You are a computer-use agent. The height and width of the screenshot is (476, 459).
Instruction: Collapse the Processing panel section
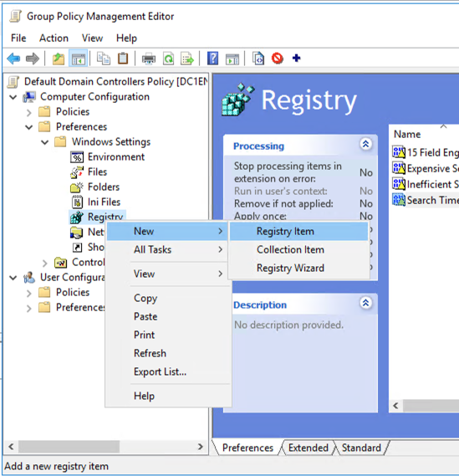365,144
